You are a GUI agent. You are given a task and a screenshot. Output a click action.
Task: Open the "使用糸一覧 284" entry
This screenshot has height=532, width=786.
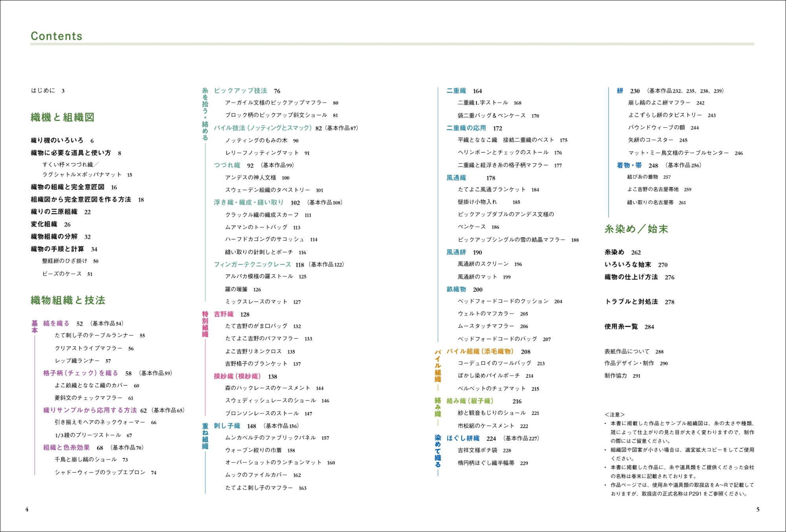(x=628, y=327)
